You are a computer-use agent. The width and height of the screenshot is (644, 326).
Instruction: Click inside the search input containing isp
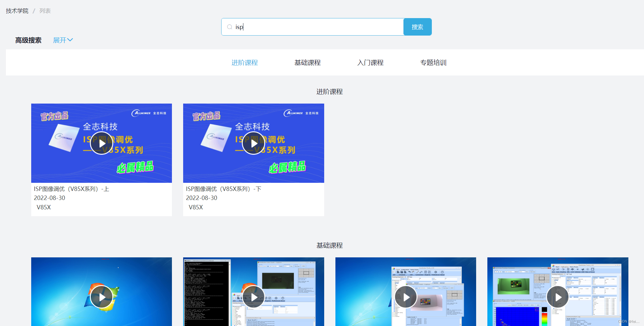click(312, 27)
